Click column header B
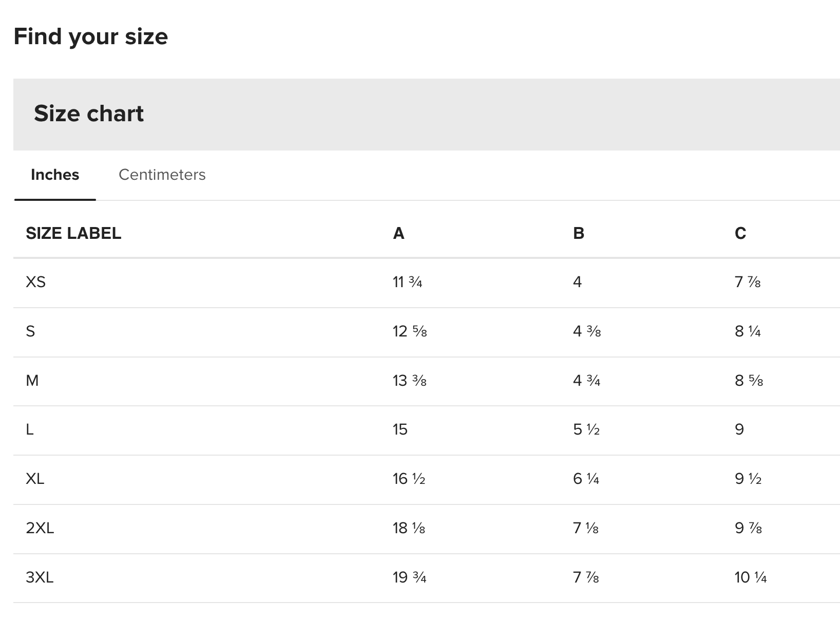The image size is (840, 638). 579,233
